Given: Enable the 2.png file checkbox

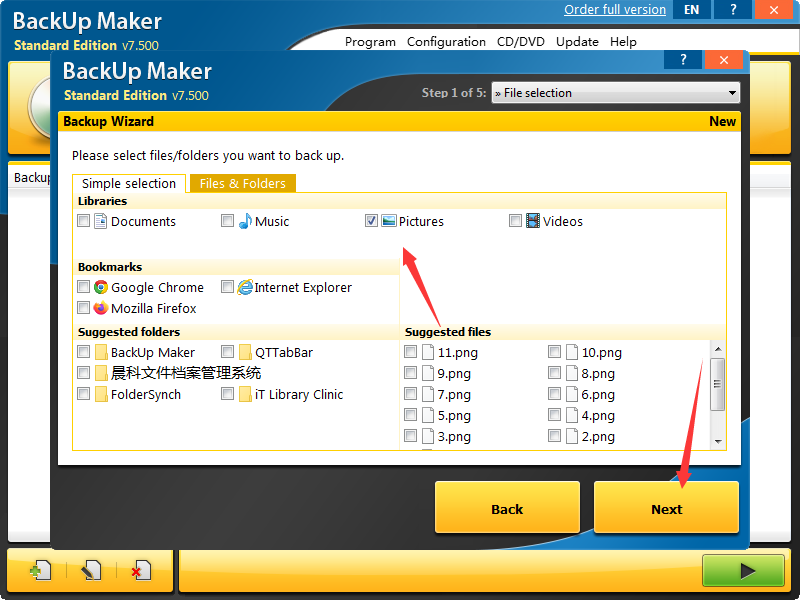Looking at the screenshot, I should coord(555,436).
